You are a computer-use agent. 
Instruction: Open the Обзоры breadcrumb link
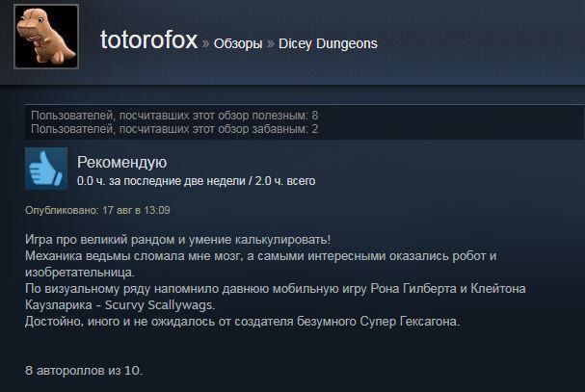click(x=238, y=43)
